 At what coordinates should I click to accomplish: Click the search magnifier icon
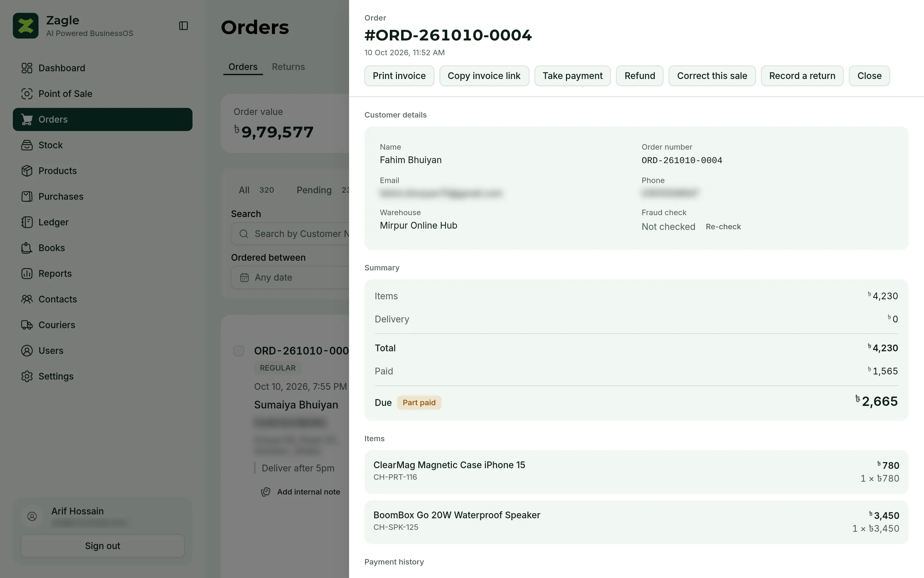(x=244, y=234)
